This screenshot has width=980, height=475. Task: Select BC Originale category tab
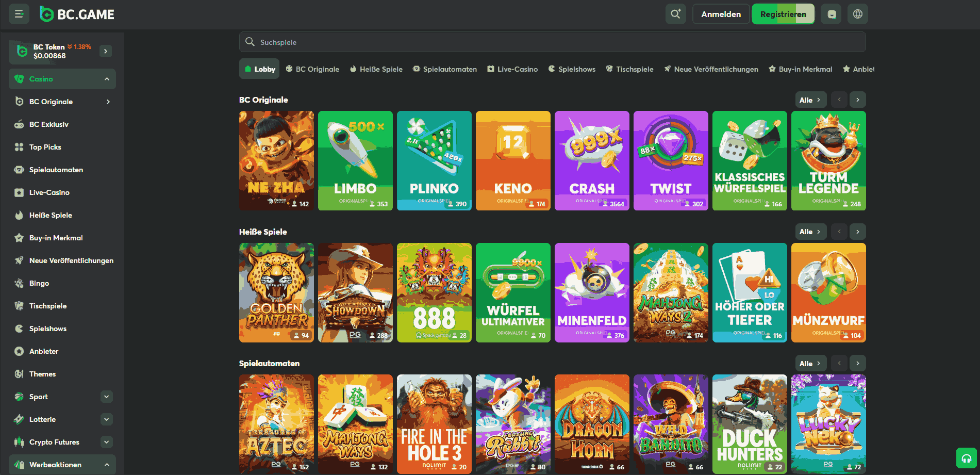pos(312,69)
